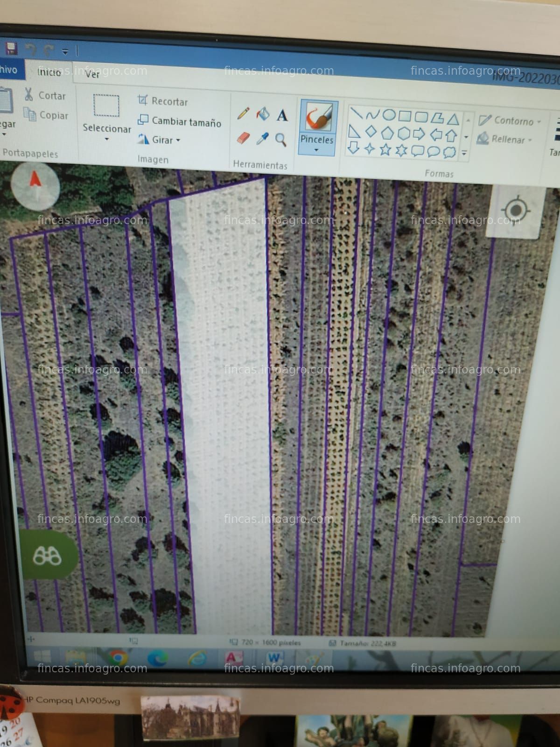Open the Cambiar tamaño resize dialog

[180, 121]
